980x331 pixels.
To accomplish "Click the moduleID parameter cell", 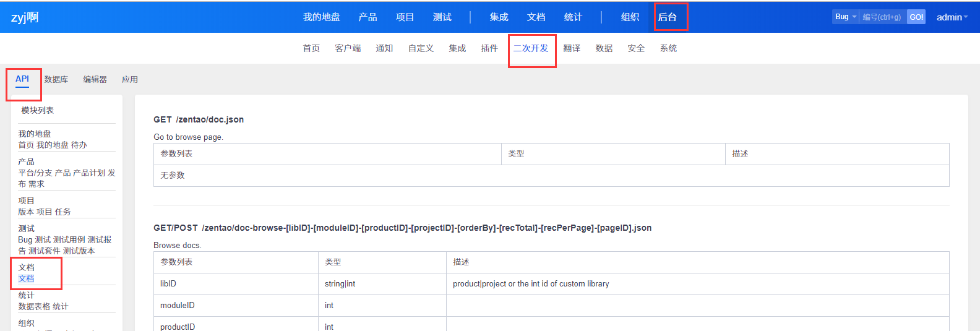I will pos(236,306).
